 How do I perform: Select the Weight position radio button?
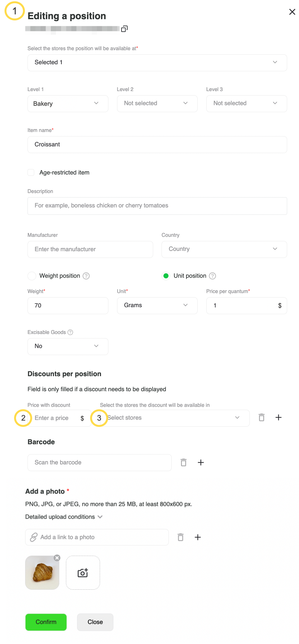pos(32,276)
